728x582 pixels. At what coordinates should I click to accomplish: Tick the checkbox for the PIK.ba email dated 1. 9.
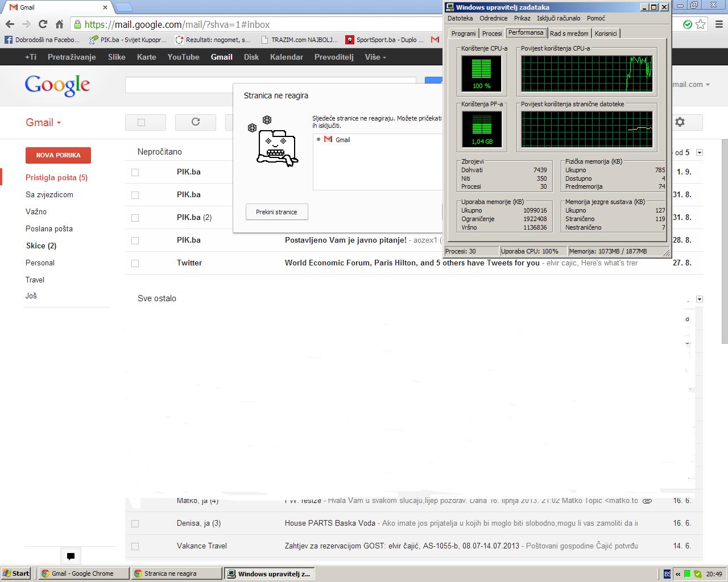point(135,172)
